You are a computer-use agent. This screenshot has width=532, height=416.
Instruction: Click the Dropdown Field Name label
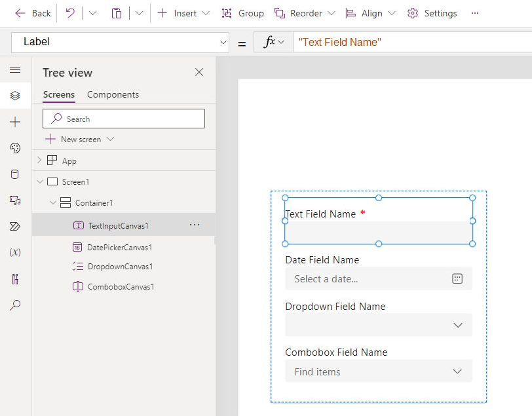pos(335,307)
